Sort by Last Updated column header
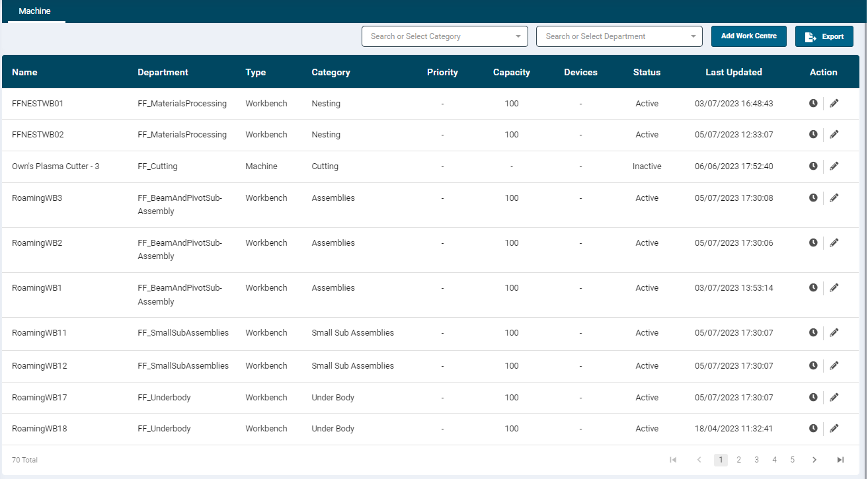868x479 pixels. pyautogui.click(x=733, y=72)
